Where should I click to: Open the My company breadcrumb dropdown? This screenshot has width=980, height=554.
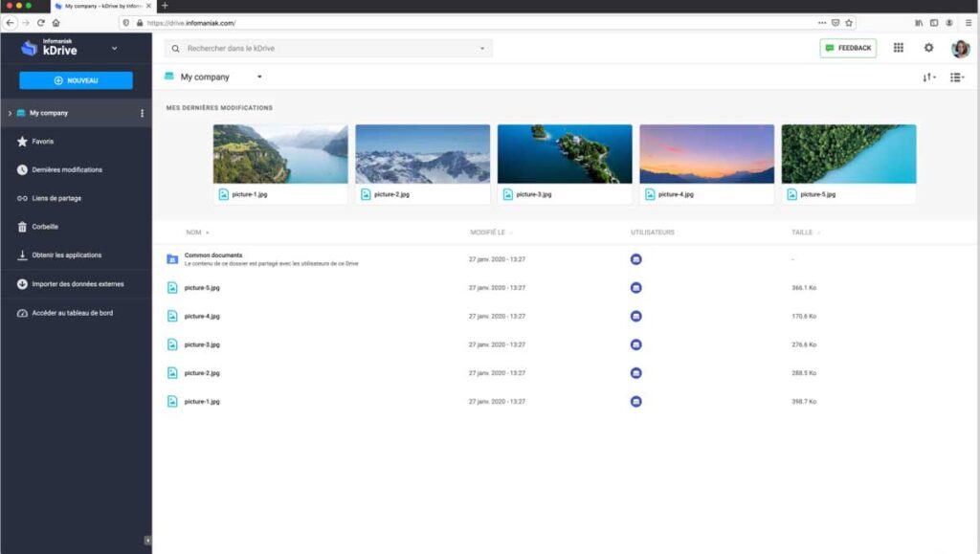pos(259,77)
